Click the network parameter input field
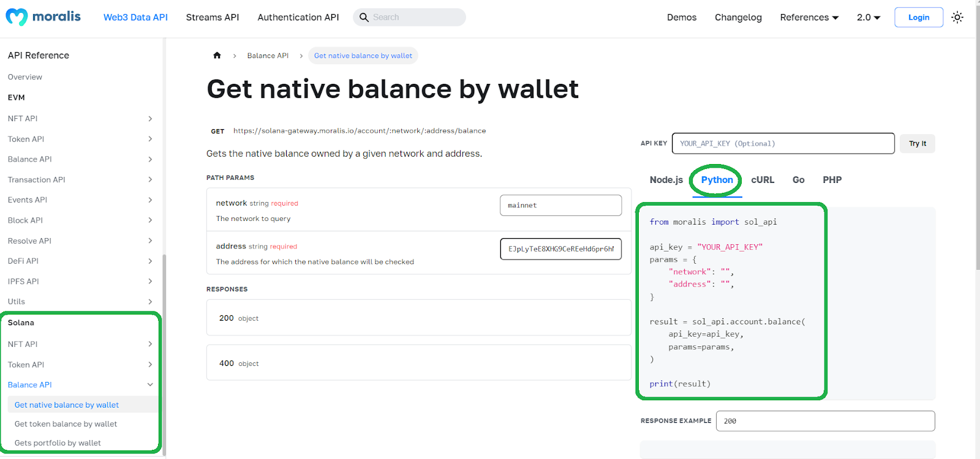The height and width of the screenshot is (459, 980). 560,206
